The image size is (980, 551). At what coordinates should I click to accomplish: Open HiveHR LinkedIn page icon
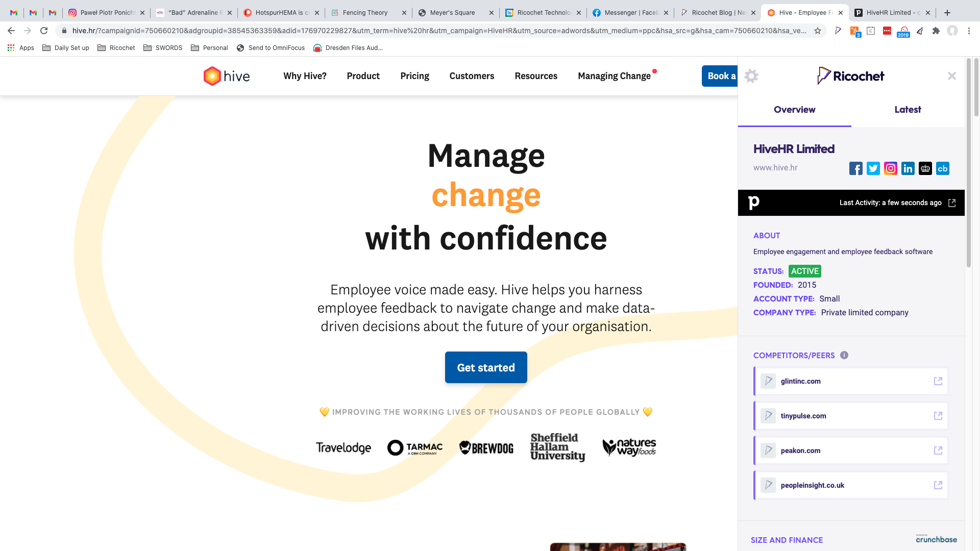point(908,168)
